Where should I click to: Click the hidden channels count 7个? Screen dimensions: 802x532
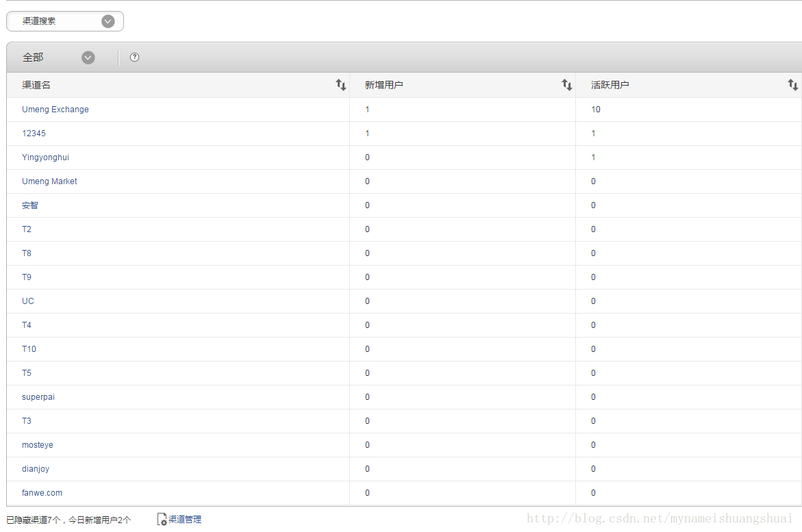click(54, 520)
